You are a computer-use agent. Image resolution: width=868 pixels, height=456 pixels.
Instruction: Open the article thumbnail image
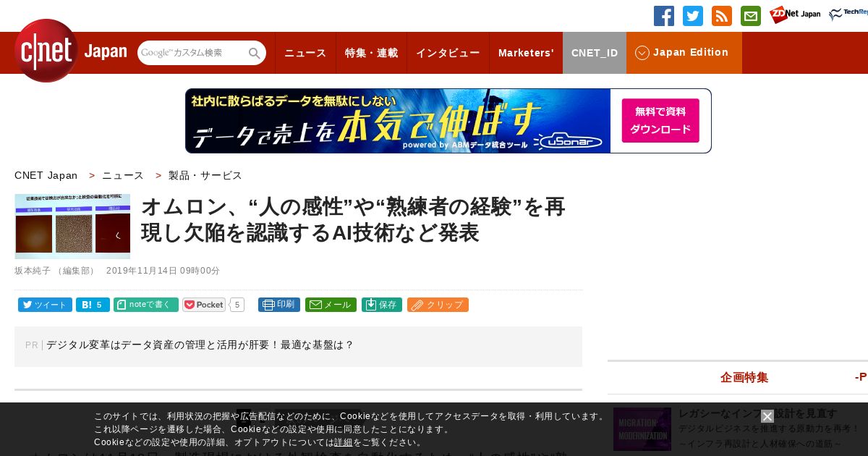(72, 227)
